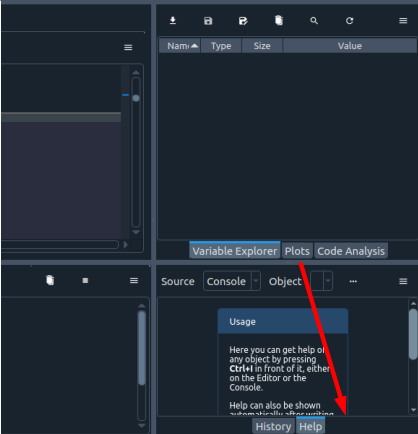Click the editor vertical scrollbar up arrow

click(136, 72)
